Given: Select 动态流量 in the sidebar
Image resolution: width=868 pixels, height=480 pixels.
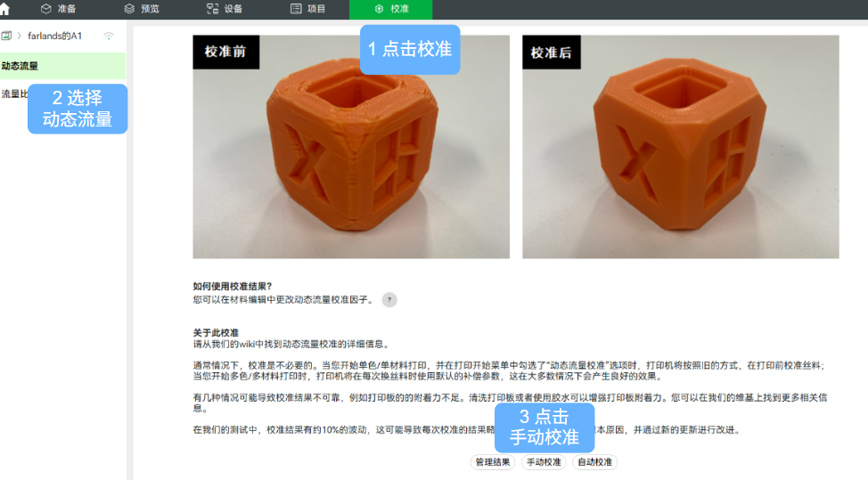Looking at the screenshot, I should (x=20, y=66).
